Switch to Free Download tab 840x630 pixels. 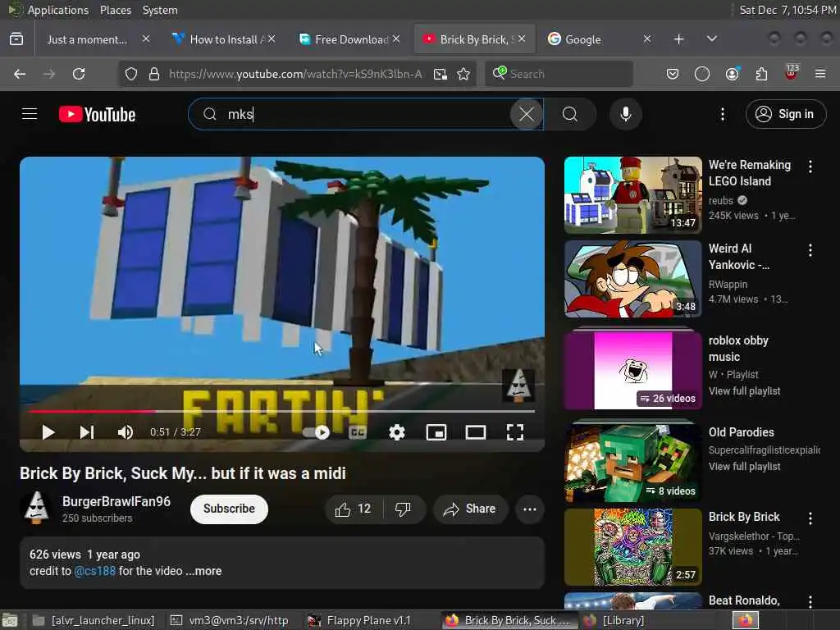click(x=349, y=39)
